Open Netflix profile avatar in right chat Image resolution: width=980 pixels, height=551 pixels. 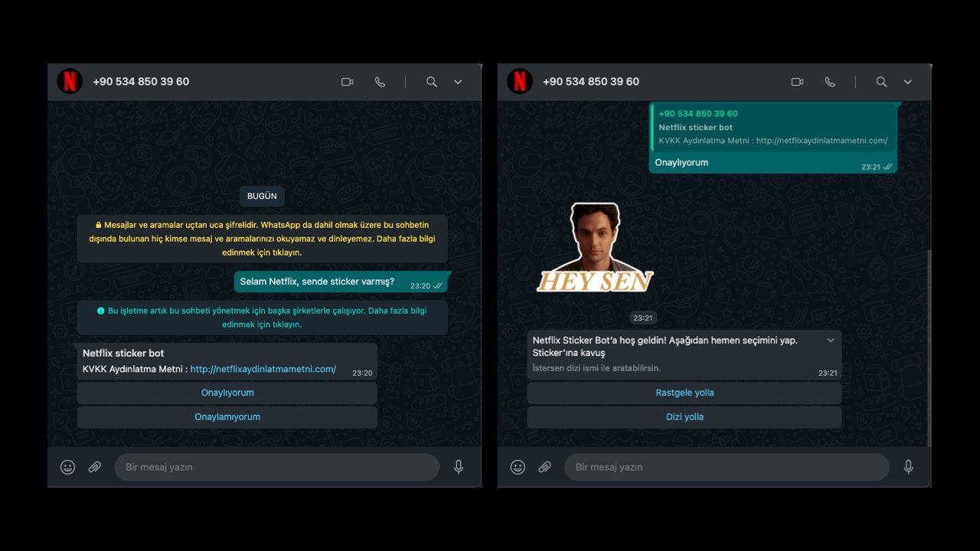tap(520, 81)
